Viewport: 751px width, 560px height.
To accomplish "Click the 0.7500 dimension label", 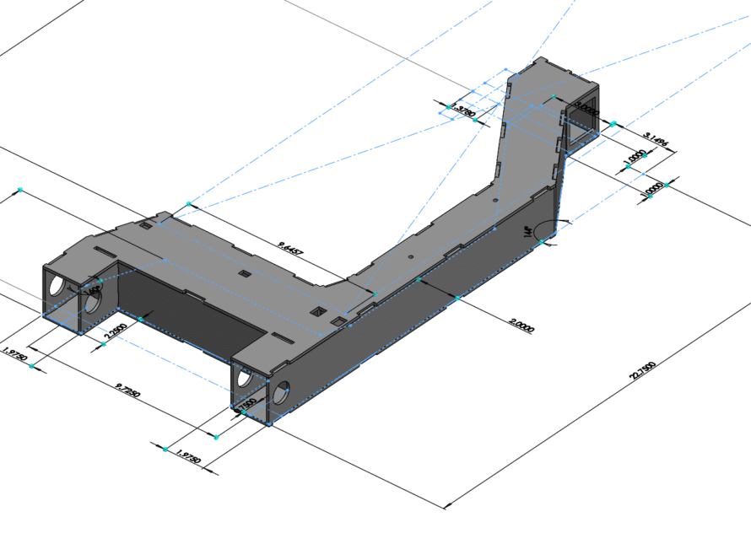I will click(x=247, y=406).
